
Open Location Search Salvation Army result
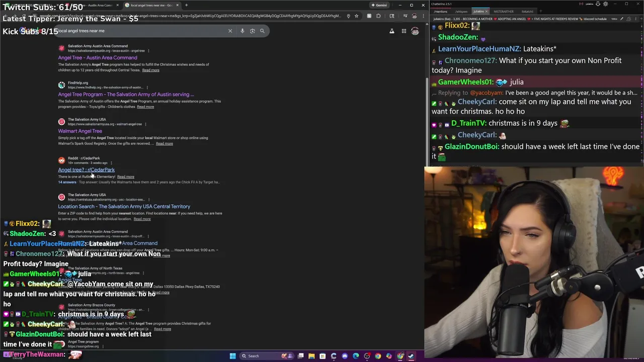pos(124,206)
